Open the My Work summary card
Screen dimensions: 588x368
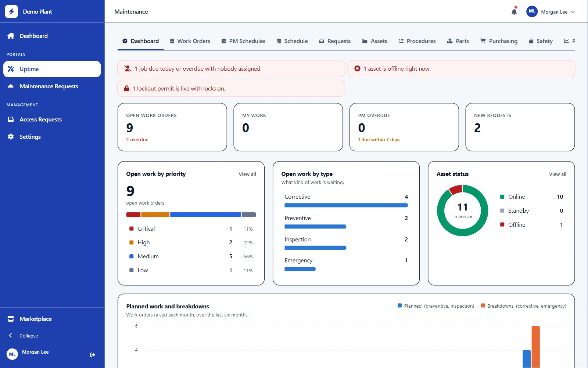(288, 127)
